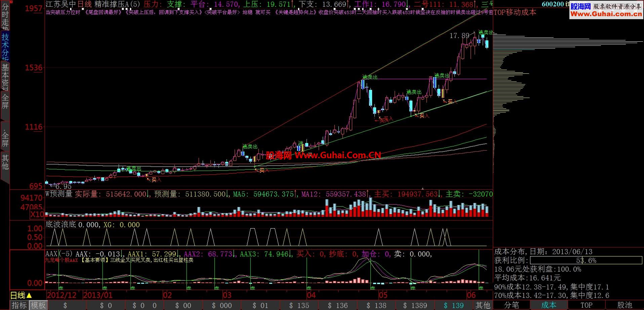Click the 获利比例 53.6% progress bar
The image size is (644, 310).
click(586, 260)
